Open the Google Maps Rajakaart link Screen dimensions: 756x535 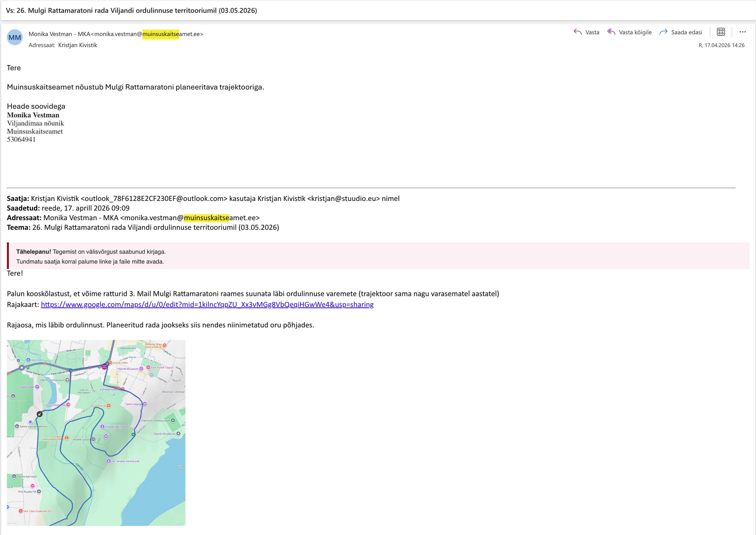207,304
